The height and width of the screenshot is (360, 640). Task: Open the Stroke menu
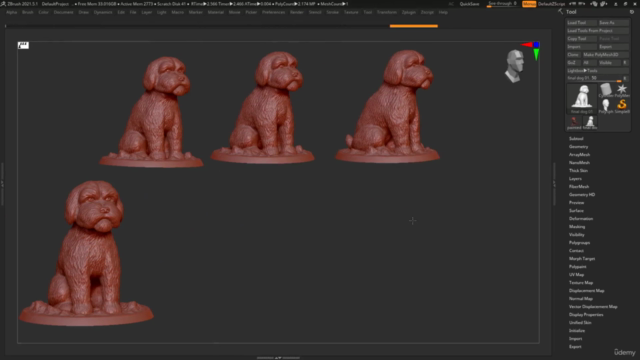coord(333,12)
